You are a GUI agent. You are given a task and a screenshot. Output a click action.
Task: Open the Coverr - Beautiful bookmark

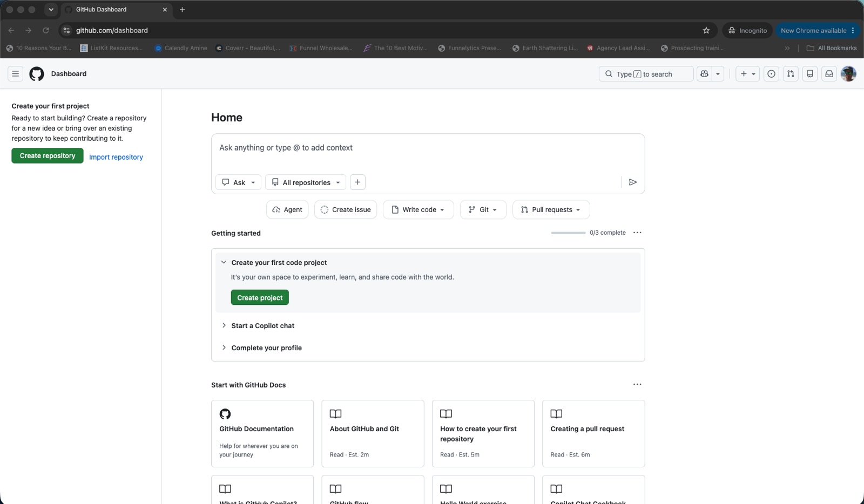(x=248, y=48)
